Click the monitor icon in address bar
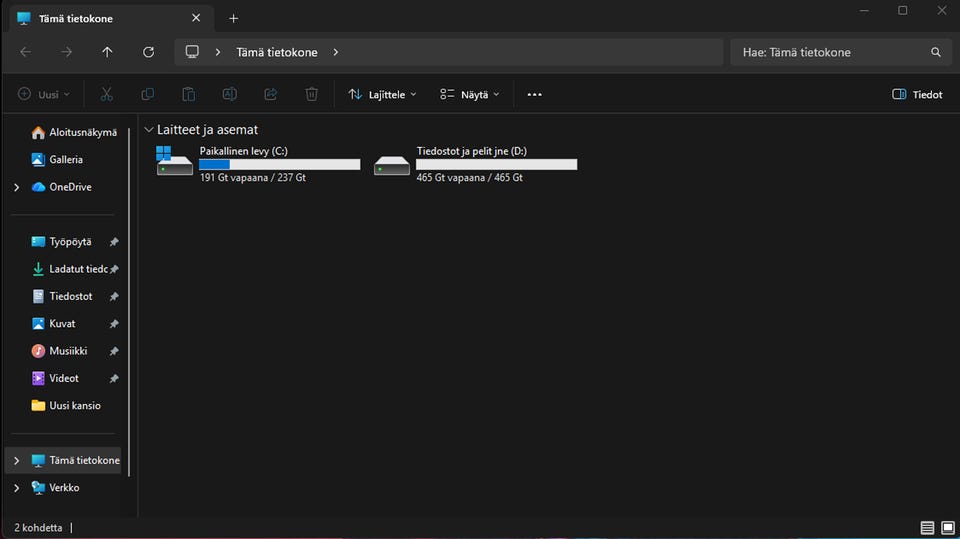 point(192,52)
